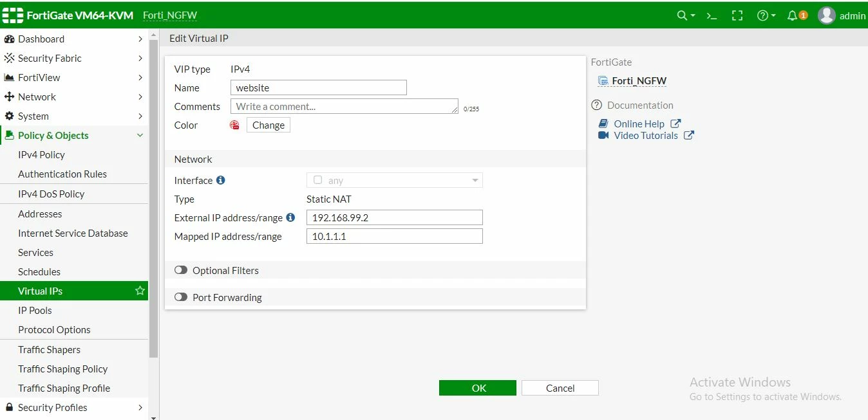Image resolution: width=868 pixels, height=420 pixels.
Task: Click the FortiGate logo icon
Action: tap(13, 15)
